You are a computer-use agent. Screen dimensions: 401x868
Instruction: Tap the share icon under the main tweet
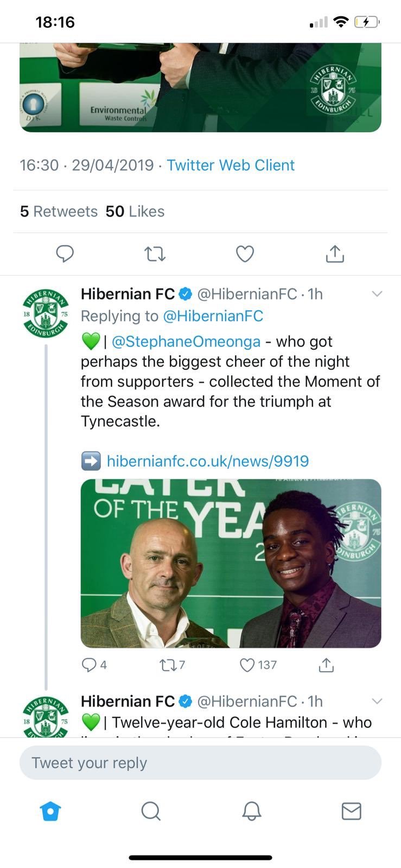click(x=335, y=253)
